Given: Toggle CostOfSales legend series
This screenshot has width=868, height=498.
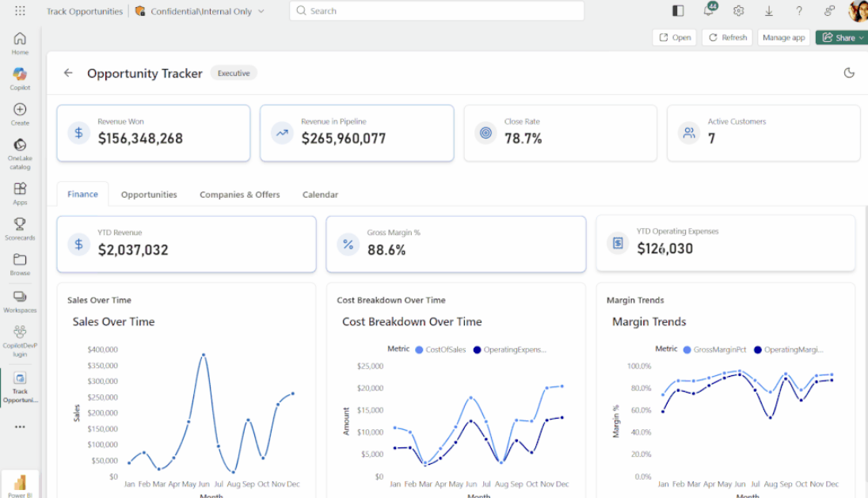Looking at the screenshot, I should click(x=440, y=350).
